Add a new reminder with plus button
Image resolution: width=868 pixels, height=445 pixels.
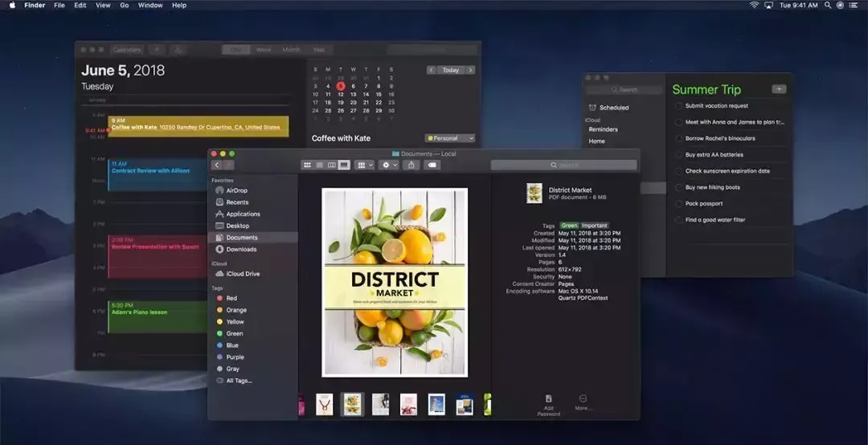click(x=778, y=89)
